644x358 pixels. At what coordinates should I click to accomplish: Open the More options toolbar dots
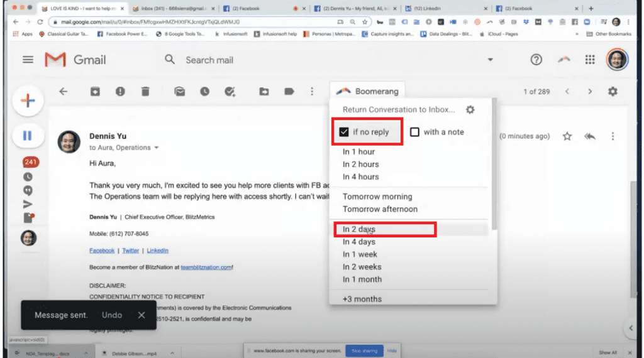(312, 92)
